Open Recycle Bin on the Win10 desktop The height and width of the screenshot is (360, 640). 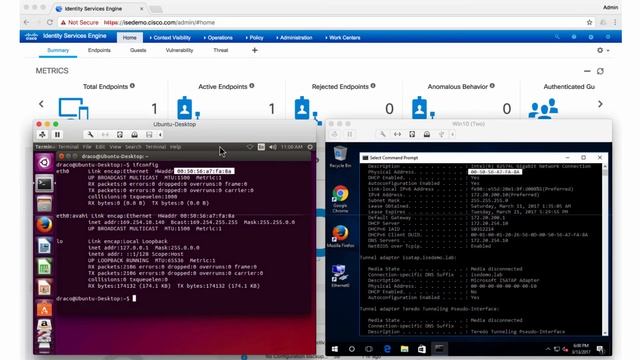pyautogui.click(x=340, y=157)
